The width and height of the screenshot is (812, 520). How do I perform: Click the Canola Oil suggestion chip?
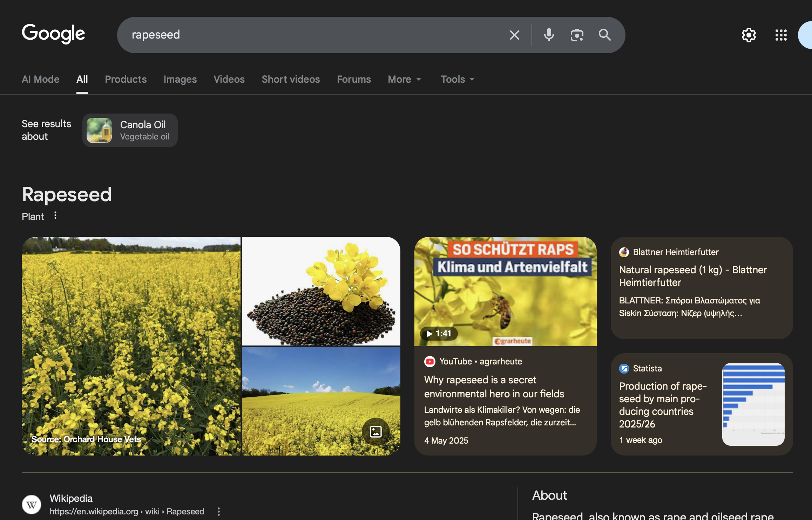[130, 130]
